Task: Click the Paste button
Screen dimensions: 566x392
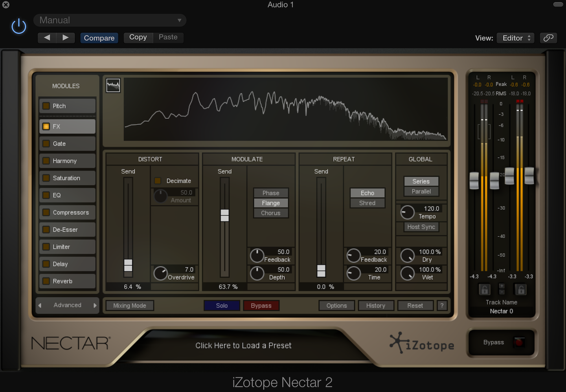Action: pyautogui.click(x=168, y=37)
